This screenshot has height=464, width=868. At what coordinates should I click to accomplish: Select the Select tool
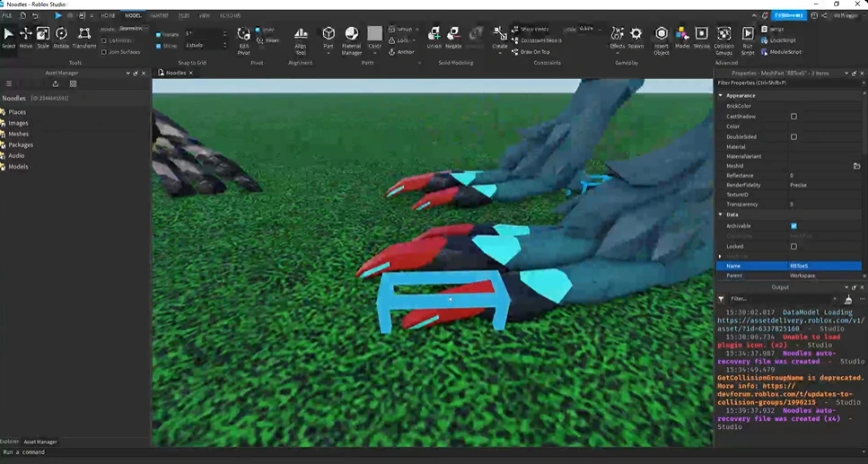(8, 39)
